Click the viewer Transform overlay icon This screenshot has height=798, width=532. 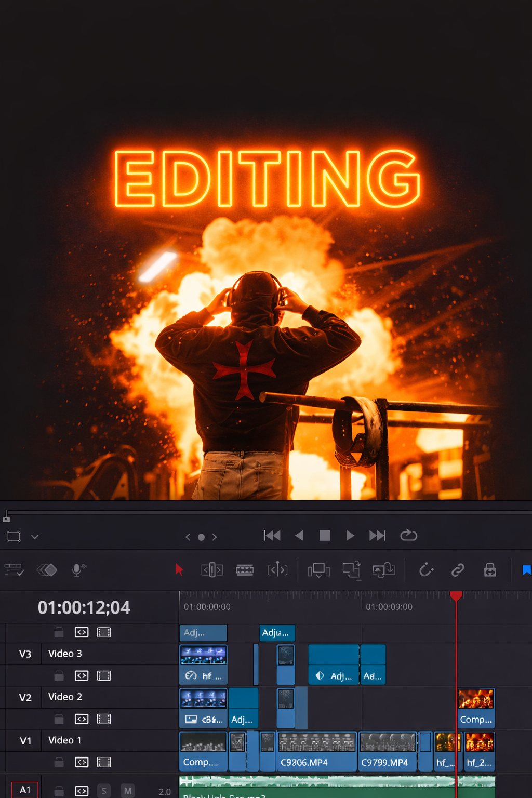pyautogui.click(x=14, y=536)
